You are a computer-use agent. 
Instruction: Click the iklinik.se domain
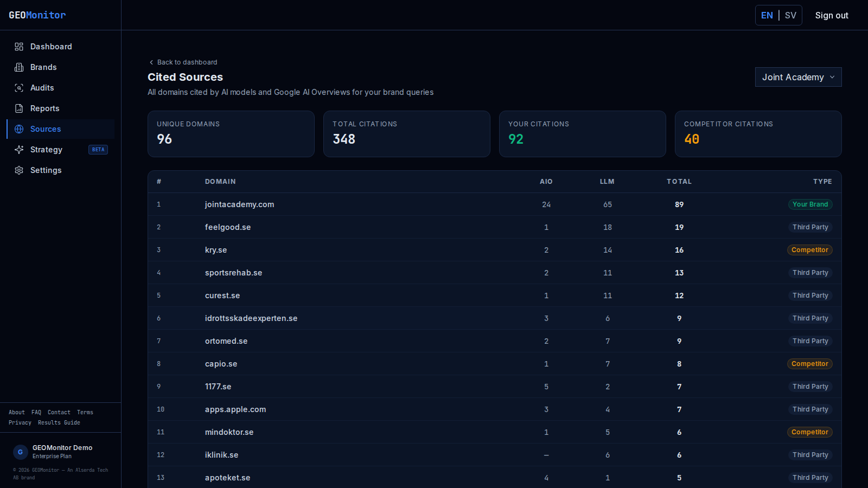(222, 455)
